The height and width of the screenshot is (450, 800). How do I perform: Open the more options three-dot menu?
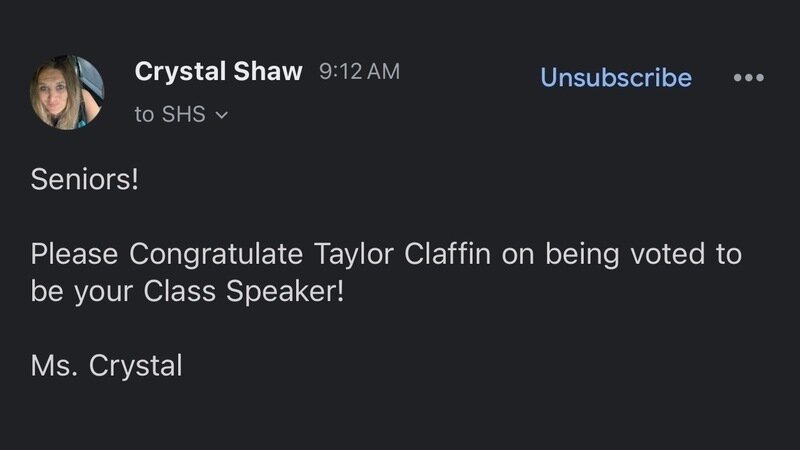click(x=748, y=77)
